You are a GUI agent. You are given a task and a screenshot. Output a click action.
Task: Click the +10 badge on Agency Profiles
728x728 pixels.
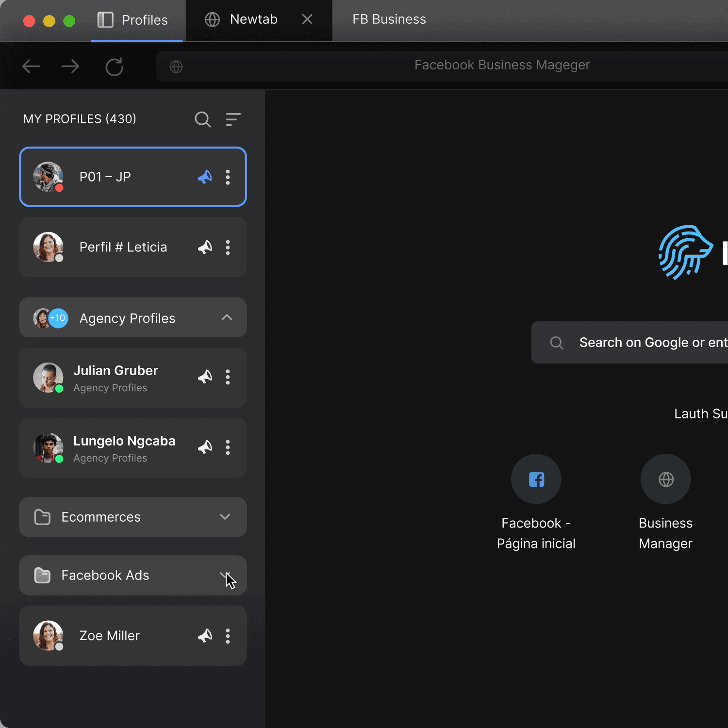click(58, 318)
